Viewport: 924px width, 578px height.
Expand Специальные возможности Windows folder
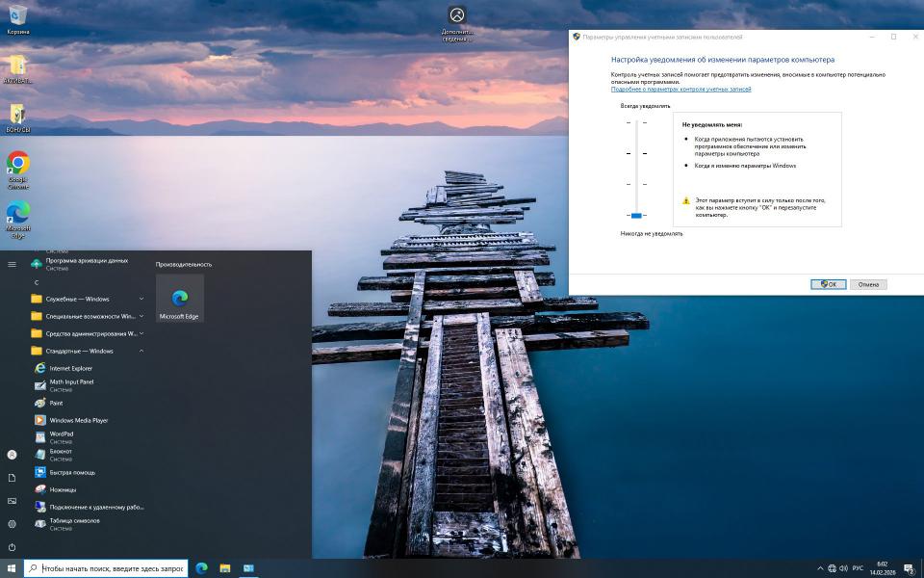point(87,316)
